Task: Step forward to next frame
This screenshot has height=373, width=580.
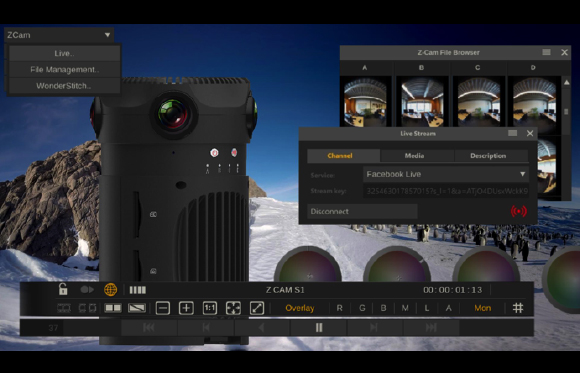Action: [375, 327]
